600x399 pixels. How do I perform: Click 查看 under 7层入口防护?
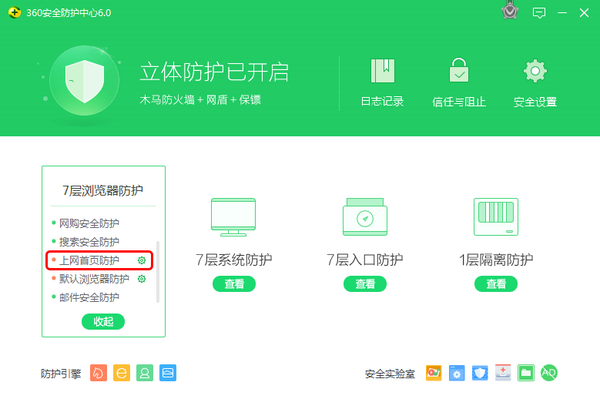[365, 284]
